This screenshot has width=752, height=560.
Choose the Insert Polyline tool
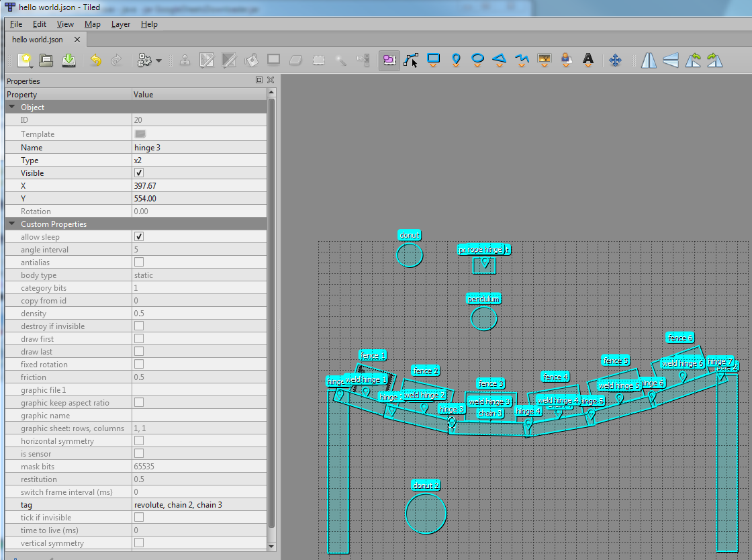click(522, 60)
